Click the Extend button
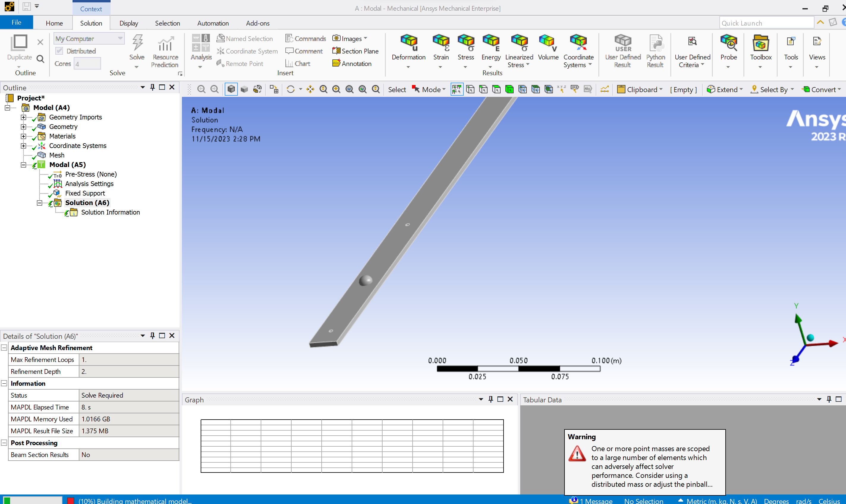The image size is (846, 504). 724,89
